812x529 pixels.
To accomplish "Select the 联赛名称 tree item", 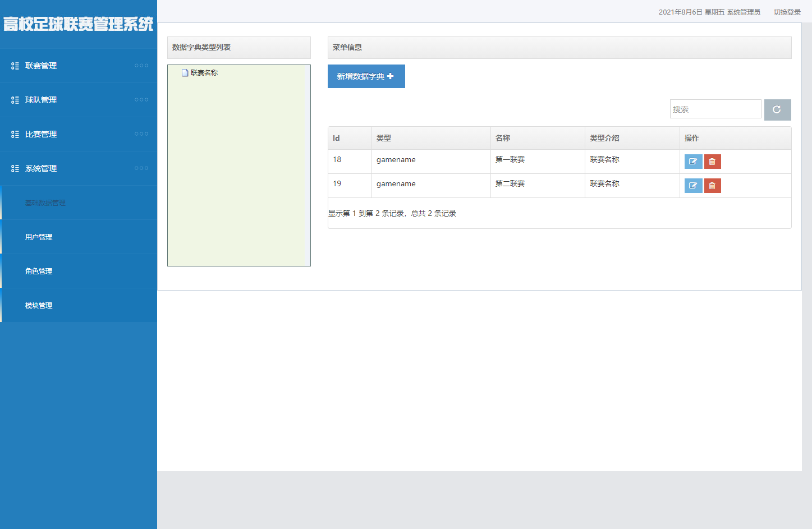I will coord(204,73).
